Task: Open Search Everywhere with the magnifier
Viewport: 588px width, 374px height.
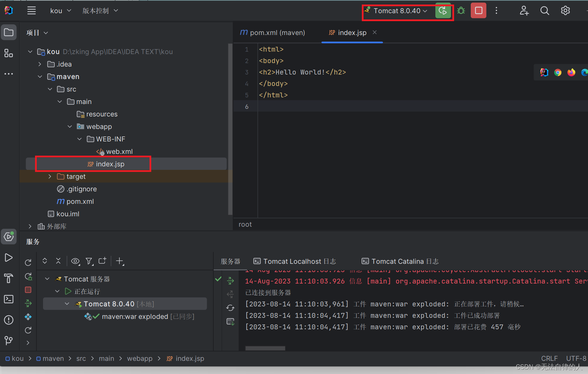Action: click(545, 10)
